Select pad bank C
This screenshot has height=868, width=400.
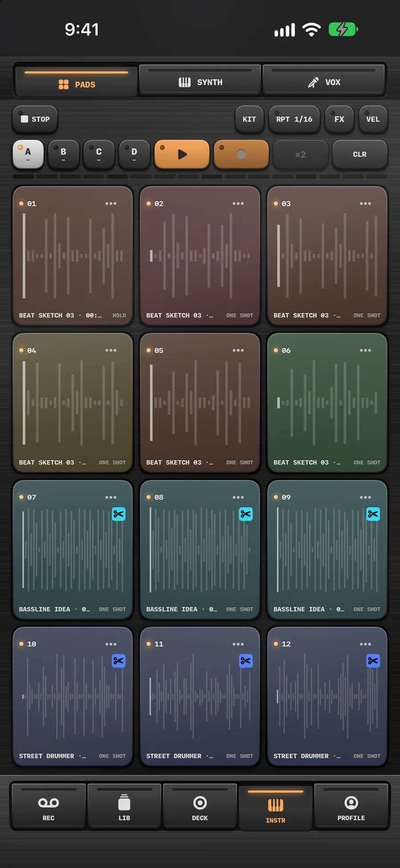(x=99, y=155)
